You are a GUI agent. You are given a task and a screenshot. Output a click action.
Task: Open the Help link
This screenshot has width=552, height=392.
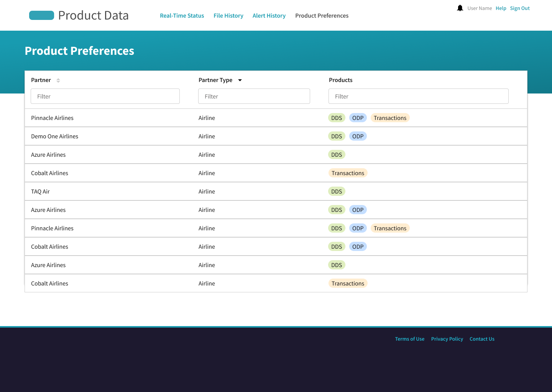coord(501,8)
